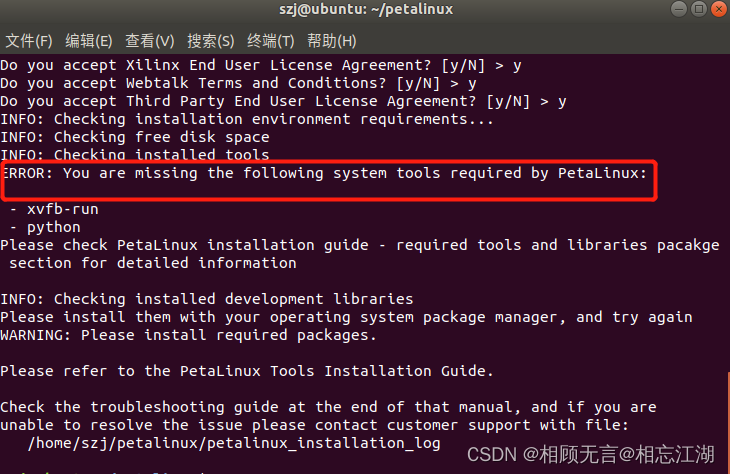Click 'Please install them with your operating system' line
The image size is (730, 474).
[346, 318]
